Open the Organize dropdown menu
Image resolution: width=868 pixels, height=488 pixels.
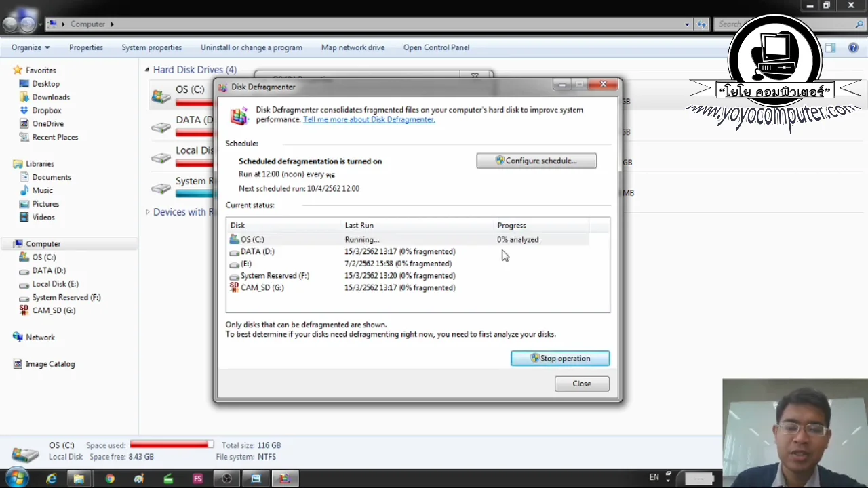(x=30, y=47)
